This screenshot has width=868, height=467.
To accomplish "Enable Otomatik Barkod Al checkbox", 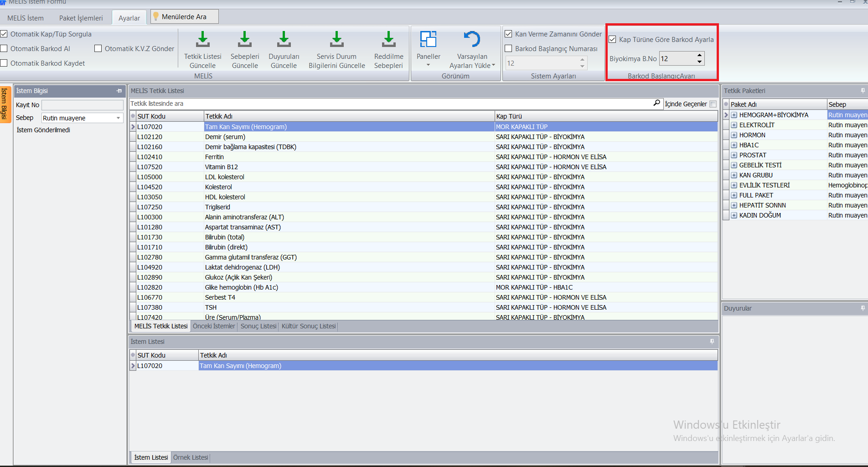I will click(4, 49).
